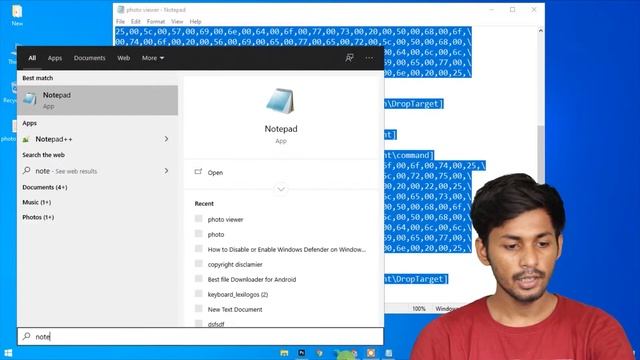This screenshot has height=360, width=640.
Task: Click file icon beside copyright disclamier
Action: [x=199, y=264]
